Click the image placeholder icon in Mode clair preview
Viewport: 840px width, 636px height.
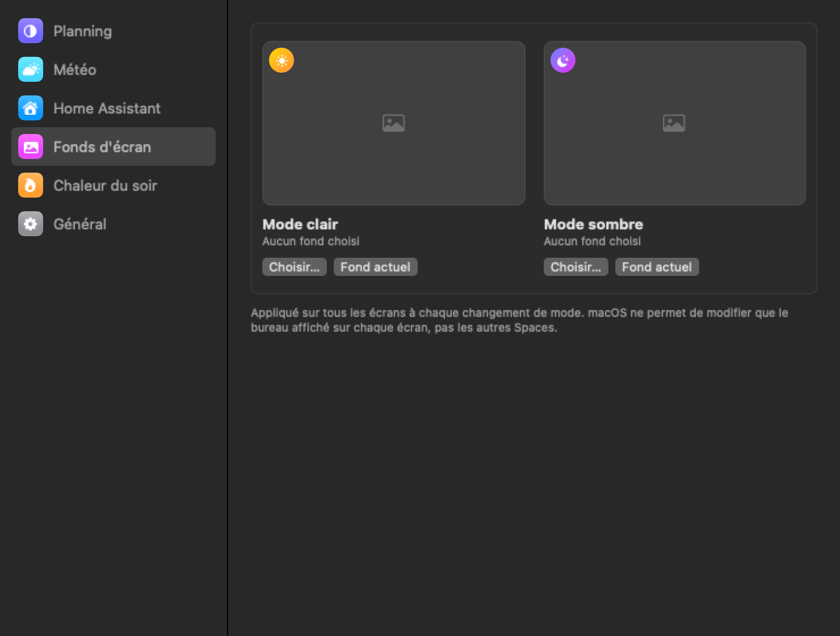click(393, 123)
